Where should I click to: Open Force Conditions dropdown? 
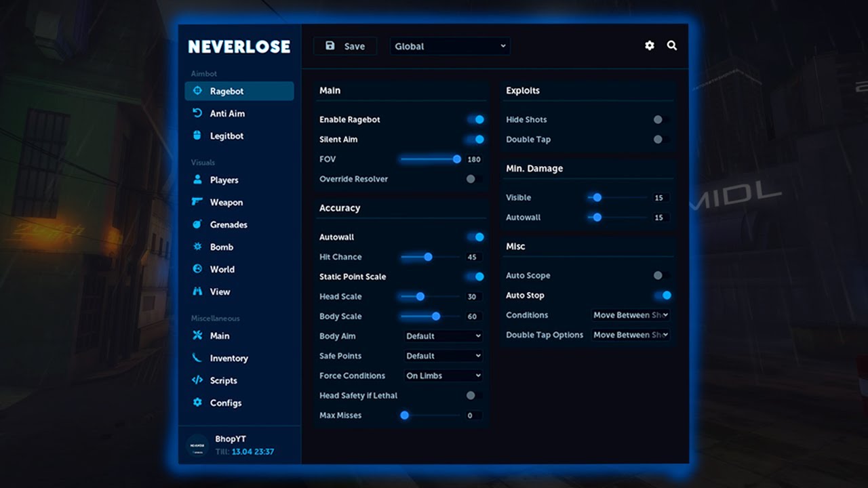443,375
